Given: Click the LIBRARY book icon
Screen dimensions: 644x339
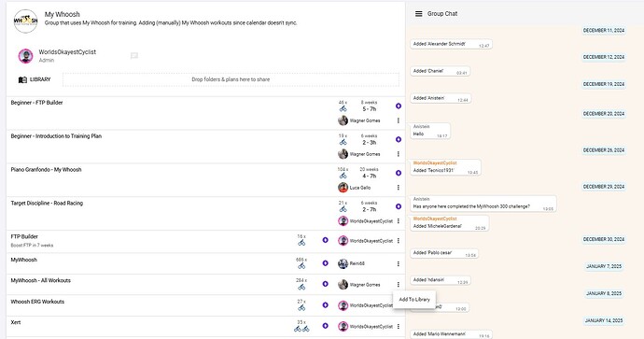Looking at the screenshot, I should click(x=22, y=79).
